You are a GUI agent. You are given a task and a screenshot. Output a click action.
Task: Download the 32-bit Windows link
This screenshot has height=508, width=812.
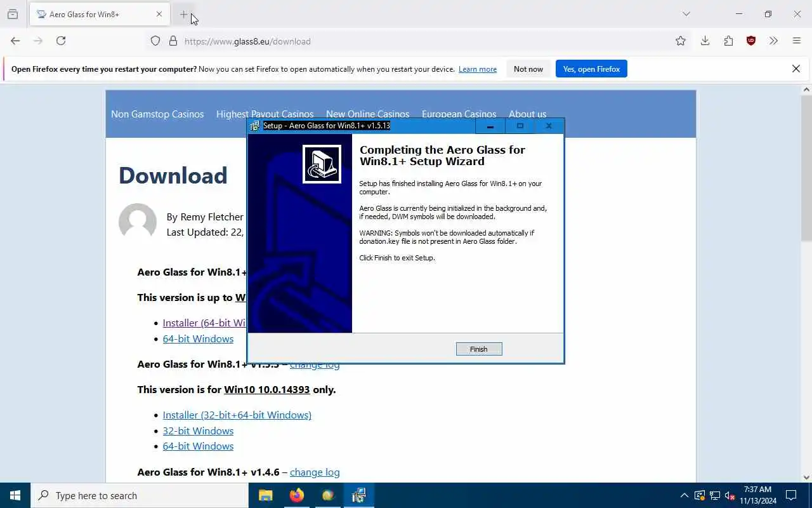(x=198, y=431)
